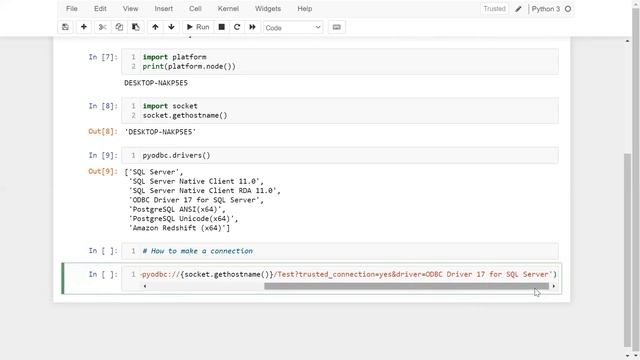Insert a cell below with plus icon
The image size is (640, 360).
84,27
